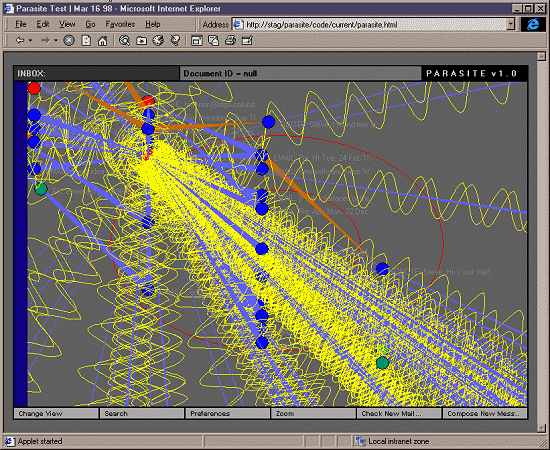This screenshot has width=550, height=450.
Task: Go to the Home page
Action: [102, 41]
